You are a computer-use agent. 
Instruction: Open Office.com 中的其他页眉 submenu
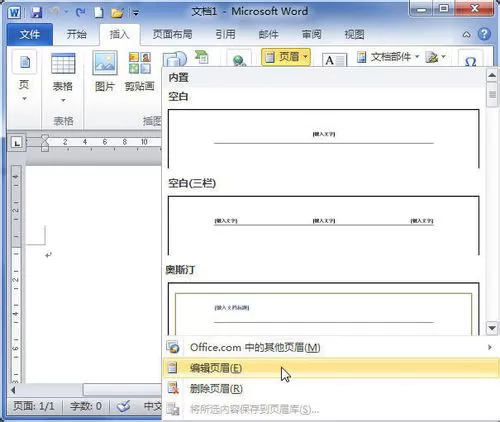(331, 348)
